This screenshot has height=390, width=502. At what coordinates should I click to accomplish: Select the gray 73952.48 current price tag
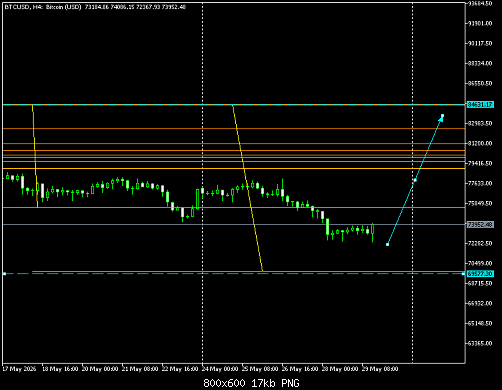click(480, 225)
